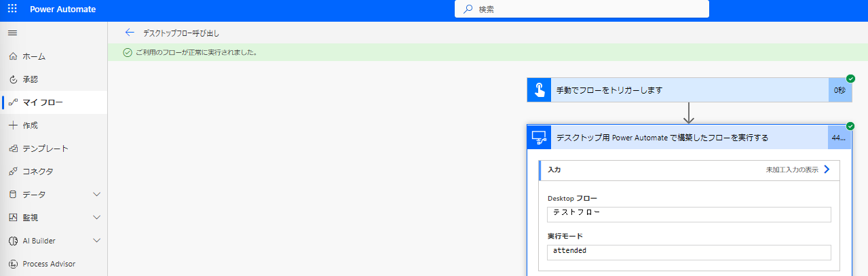Image resolution: width=868 pixels, height=276 pixels.
Task: Click the Desktop フロー field with テストフロー
Action: tap(688, 214)
